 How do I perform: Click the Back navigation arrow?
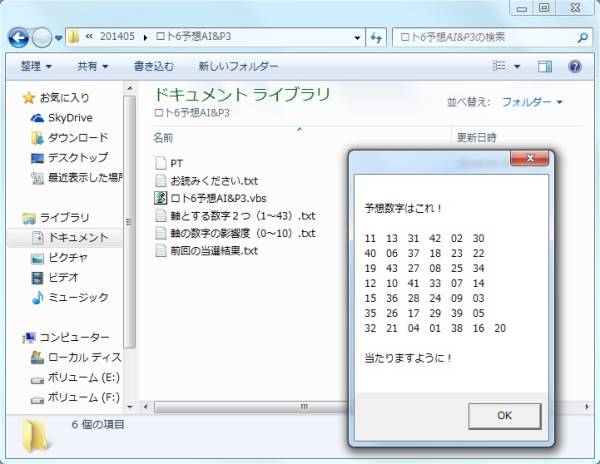[18, 37]
